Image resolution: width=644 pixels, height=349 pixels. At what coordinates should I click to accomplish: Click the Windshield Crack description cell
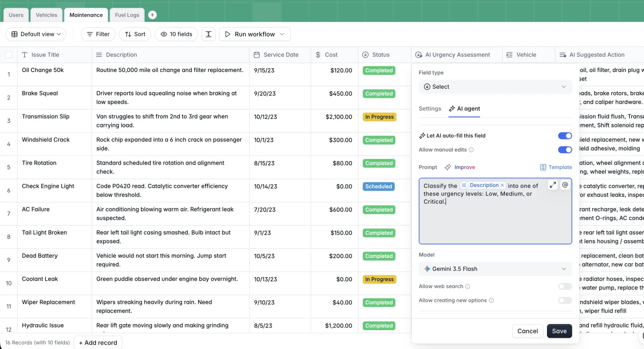pos(170,144)
